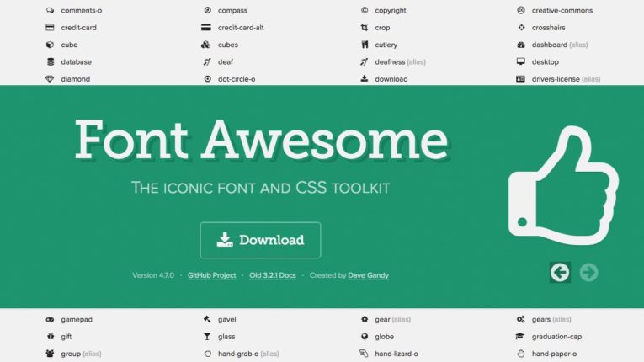The width and height of the screenshot is (644, 362).
Task: Click the dashboard gauge icon
Action: pos(521,45)
